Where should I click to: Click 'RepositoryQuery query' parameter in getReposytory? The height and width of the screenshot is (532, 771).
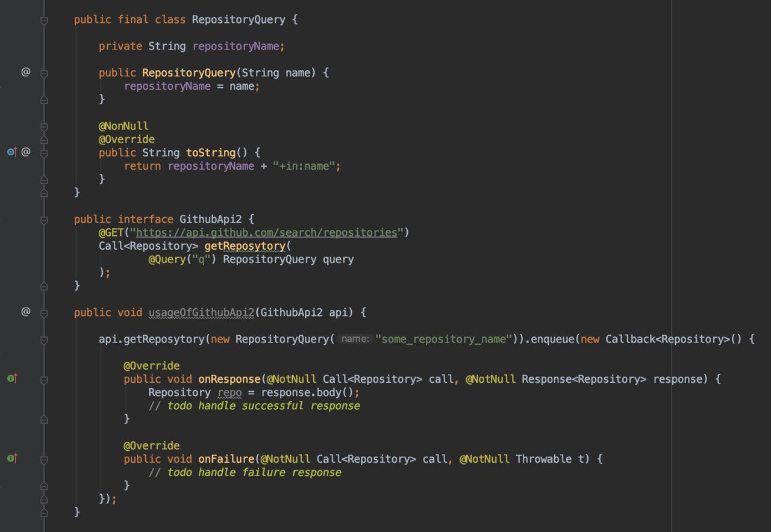click(x=288, y=259)
